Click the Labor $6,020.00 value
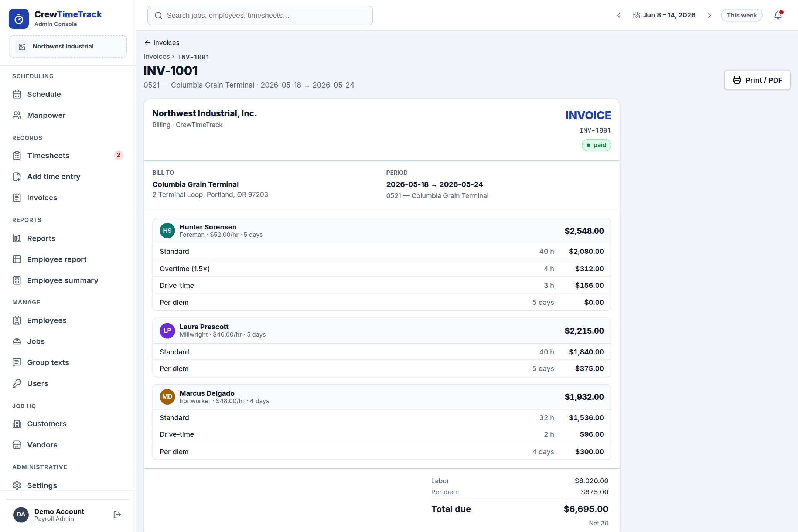Screen dimensions: 798x532 (x=591, y=481)
